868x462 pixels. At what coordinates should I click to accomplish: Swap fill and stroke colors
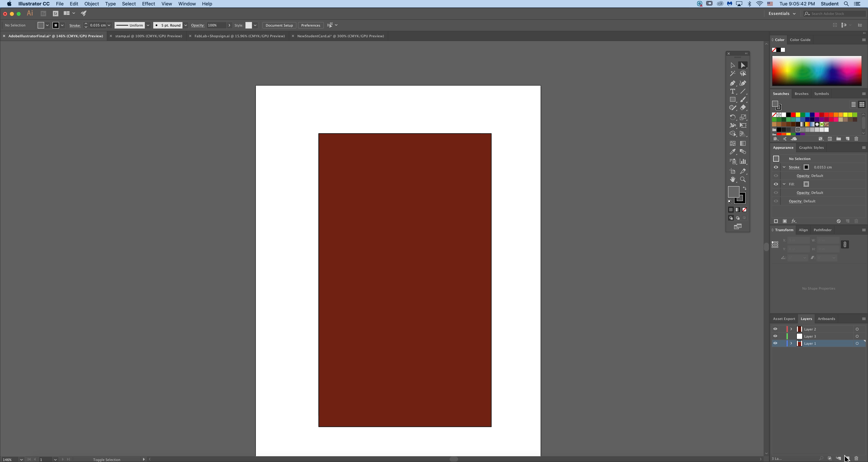745,189
